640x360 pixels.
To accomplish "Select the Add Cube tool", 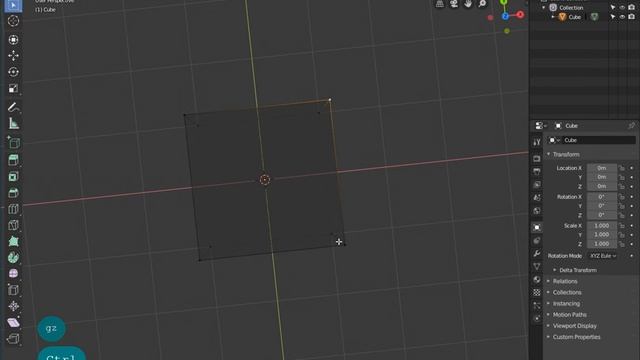I will point(13,142).
